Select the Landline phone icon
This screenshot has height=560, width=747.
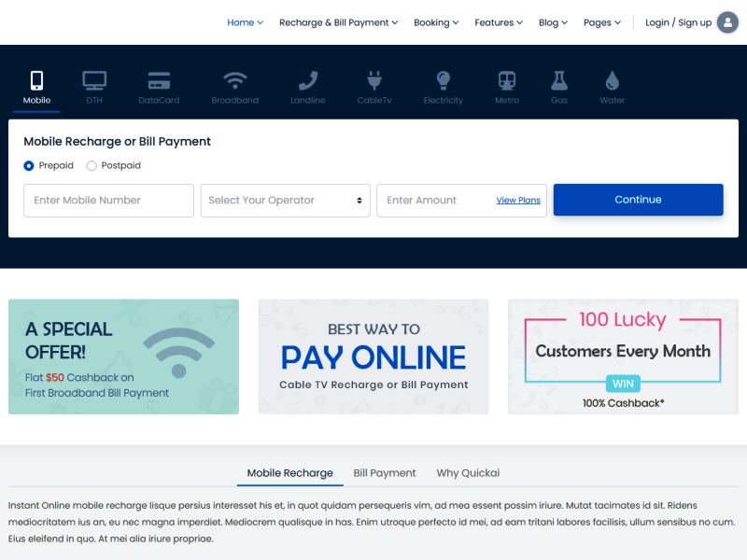point(308,81)
